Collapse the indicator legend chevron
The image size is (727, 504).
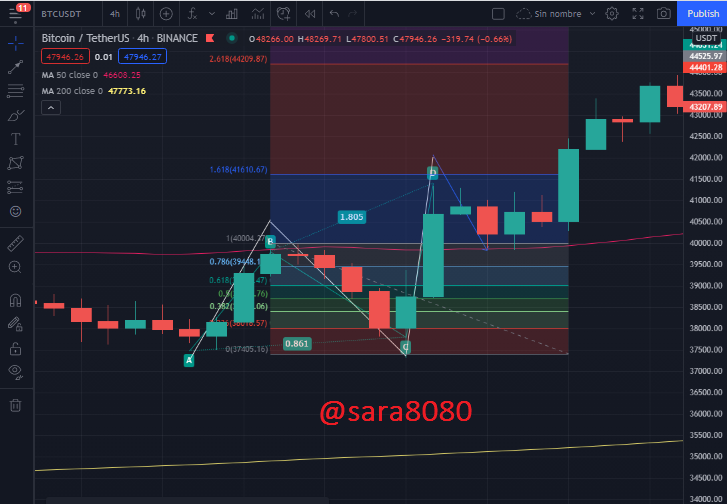pyautogui.click(x=51, y=108)
